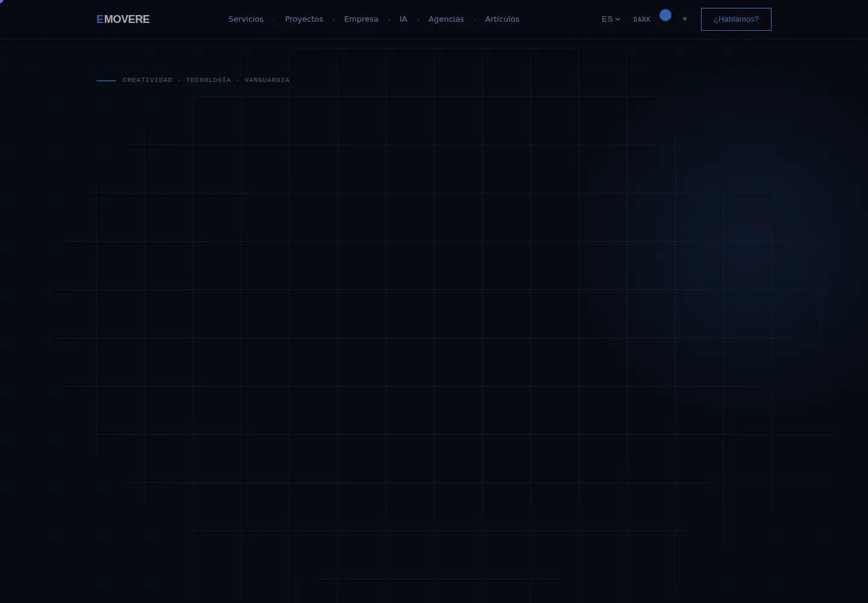The width and height of the screenshot is (868, 603).
Task: Click the DARK theme label
Action: [x=642, y=20]
